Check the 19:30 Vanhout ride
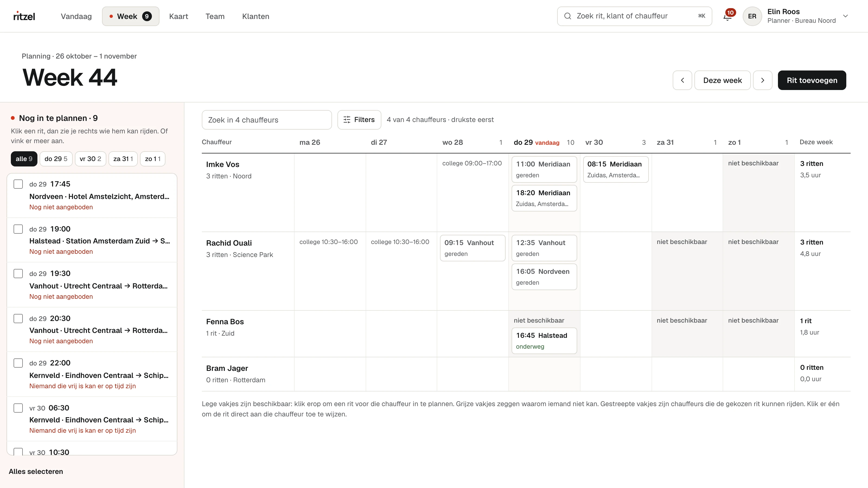Image resolution: width=868 pixels, height=488 pixels. 18,274
